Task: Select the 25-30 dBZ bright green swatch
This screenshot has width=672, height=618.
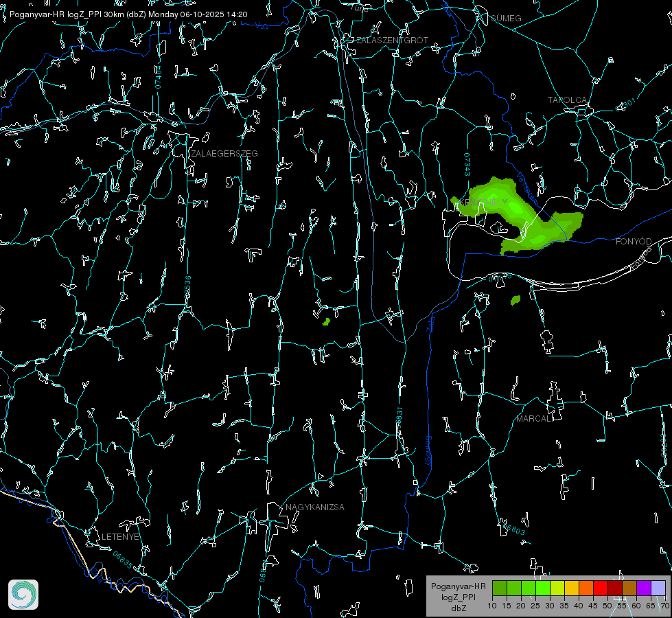Action: [x=543, y=588]
